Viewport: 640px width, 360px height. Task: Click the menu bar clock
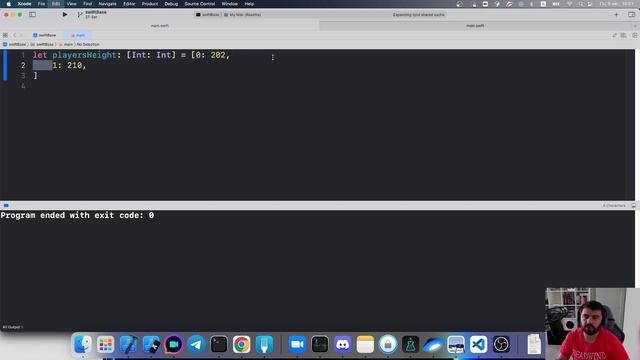(616, 4)
